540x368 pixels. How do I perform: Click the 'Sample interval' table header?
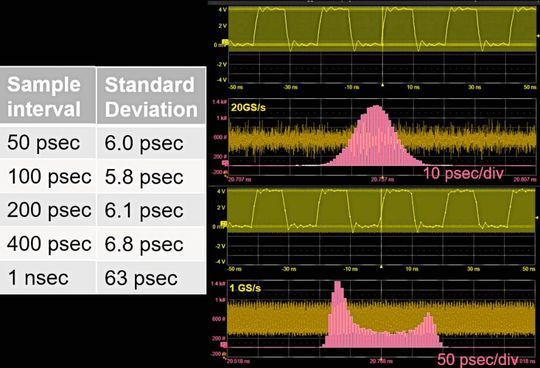click(x=48, y=95)
